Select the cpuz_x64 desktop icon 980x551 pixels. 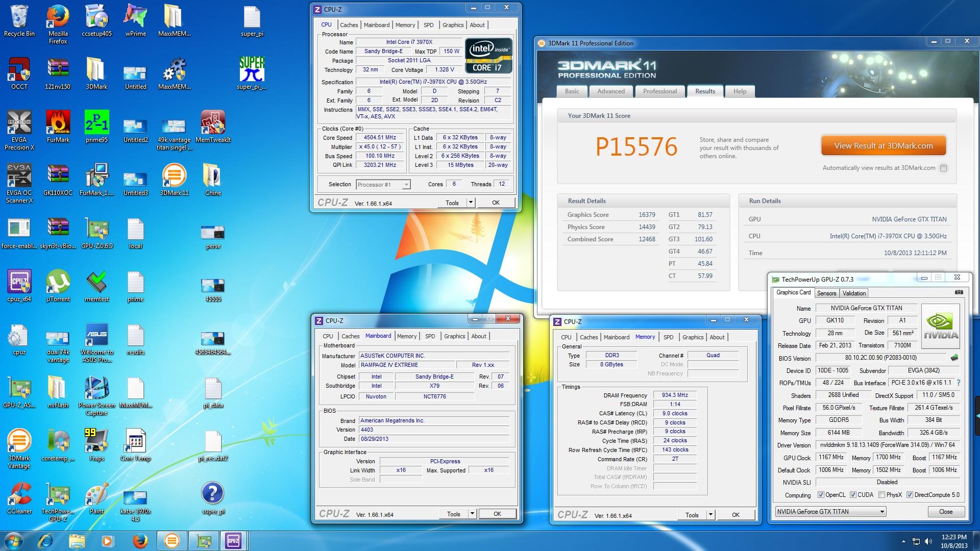click(19, 287)
